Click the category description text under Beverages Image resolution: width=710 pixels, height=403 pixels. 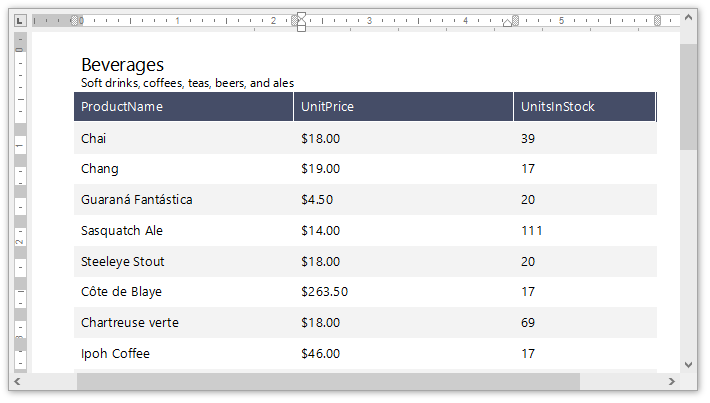(187, 83)
